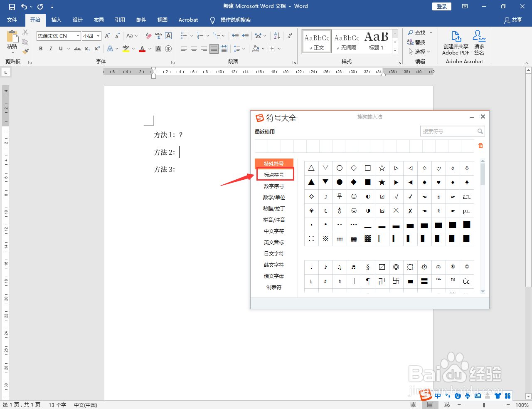Switch to the 插入 Insert tab
The width and height of the screenshot is (532, 409).
56,20
